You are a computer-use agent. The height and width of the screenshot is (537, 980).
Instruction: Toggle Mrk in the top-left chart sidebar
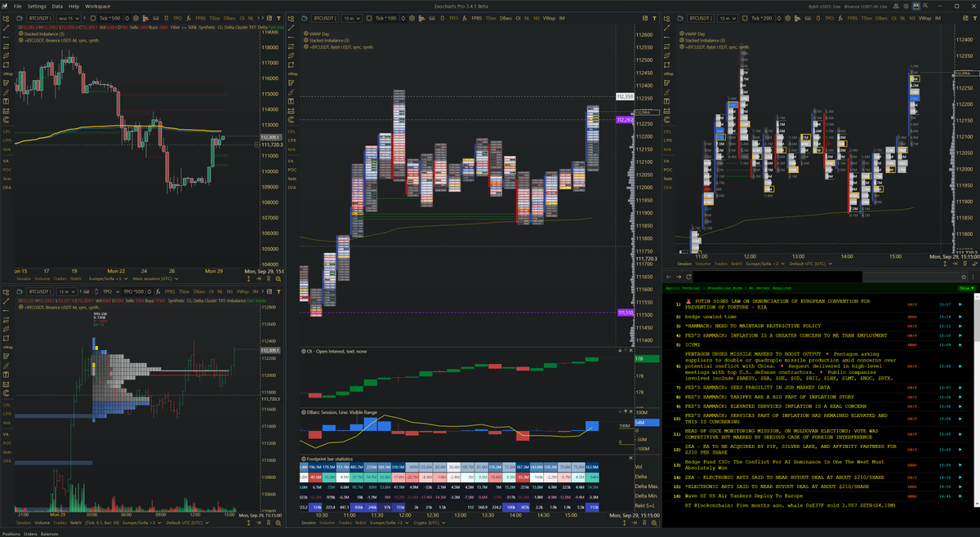tap(7, 149)
